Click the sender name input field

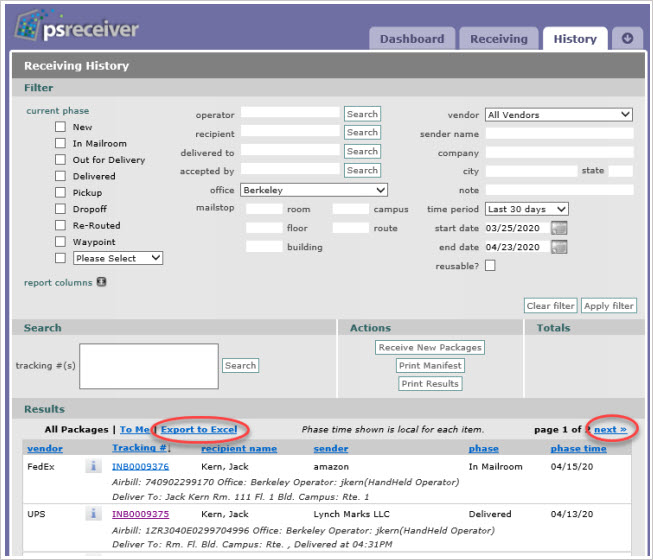coord(559,133)
